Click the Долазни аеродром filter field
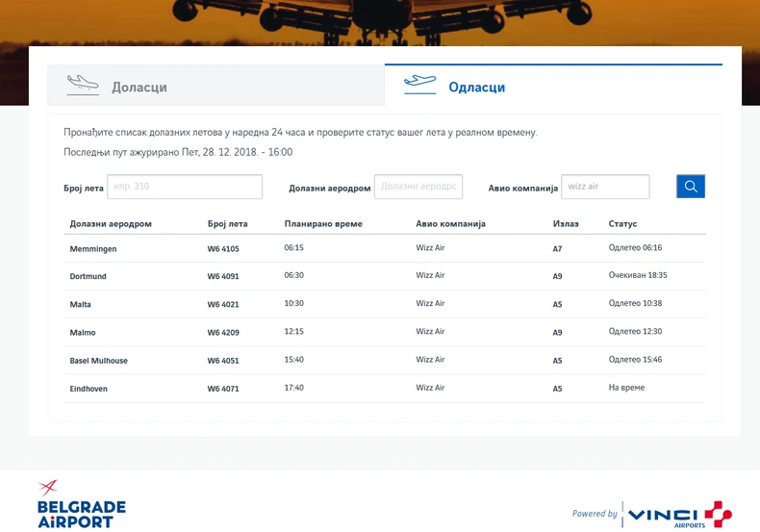 pos(418,187)
